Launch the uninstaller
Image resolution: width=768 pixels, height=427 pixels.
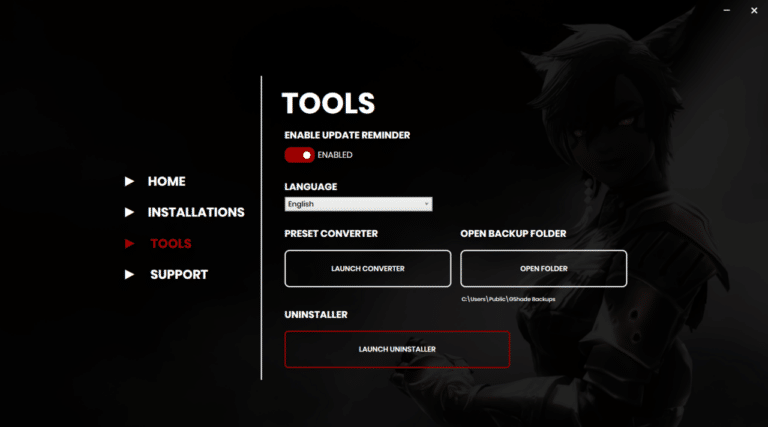[397, 349]
